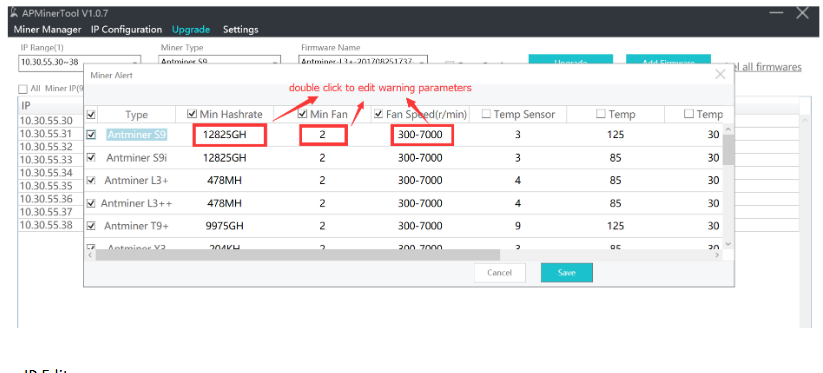Click the vertical scrollbar down arrow in table

(x=728, y=243)
